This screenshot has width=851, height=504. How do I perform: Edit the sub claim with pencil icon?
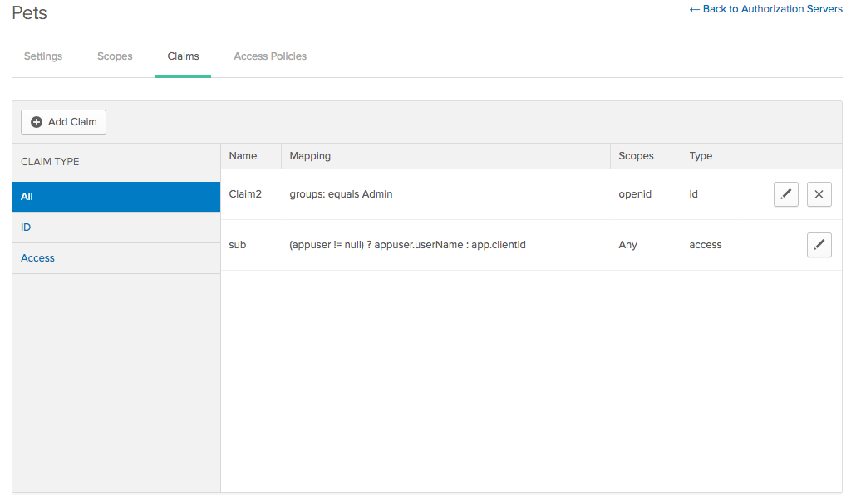click(819, 245)
